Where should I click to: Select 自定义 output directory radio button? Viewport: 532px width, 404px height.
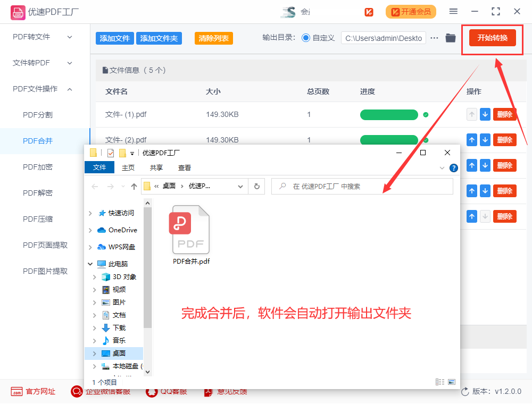click(306, 38)
